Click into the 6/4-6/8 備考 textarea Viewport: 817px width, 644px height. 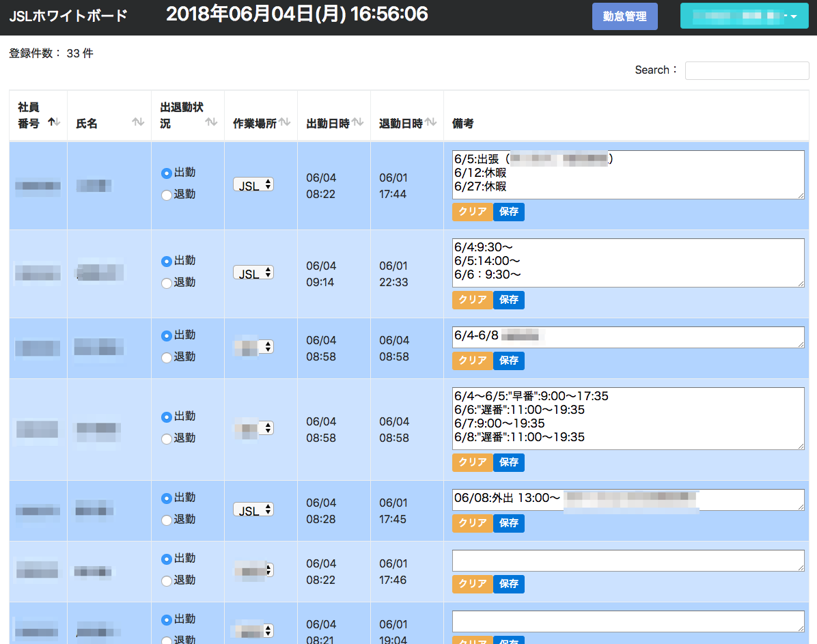pos(628,337)
